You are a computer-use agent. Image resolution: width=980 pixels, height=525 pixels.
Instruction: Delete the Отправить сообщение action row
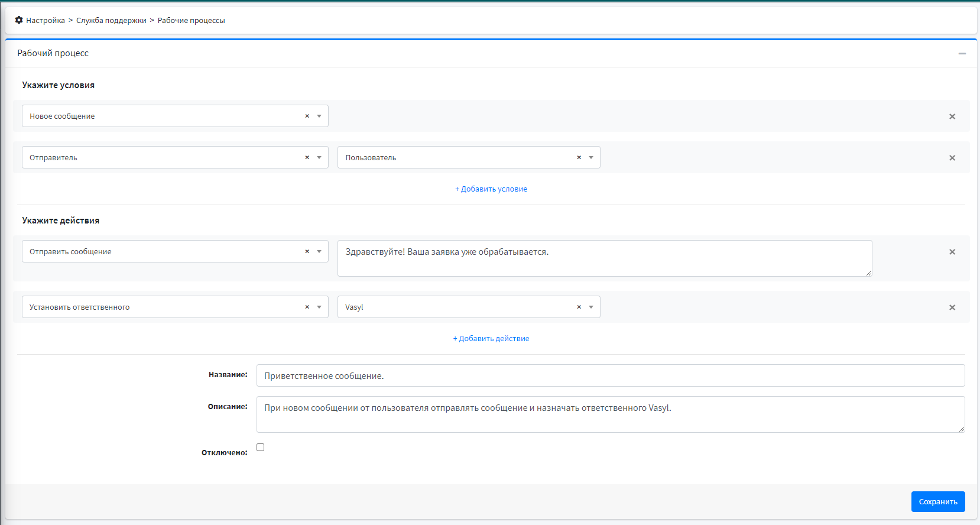[952, 252]
